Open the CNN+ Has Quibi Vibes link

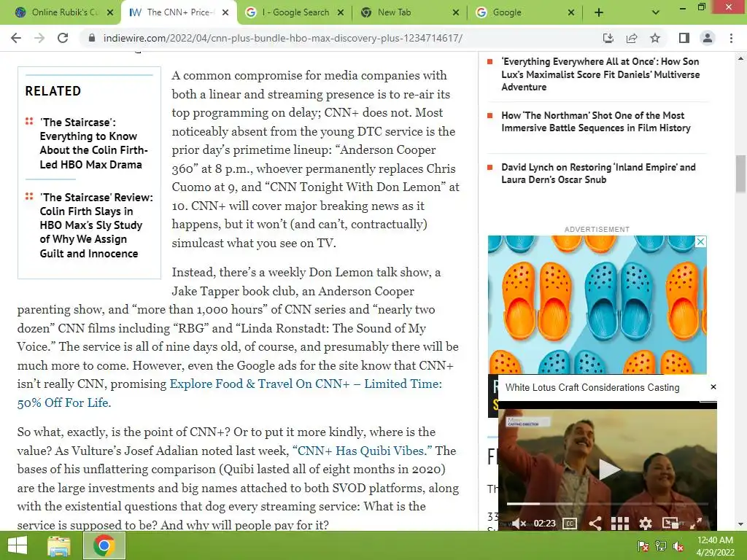[362, 451]
